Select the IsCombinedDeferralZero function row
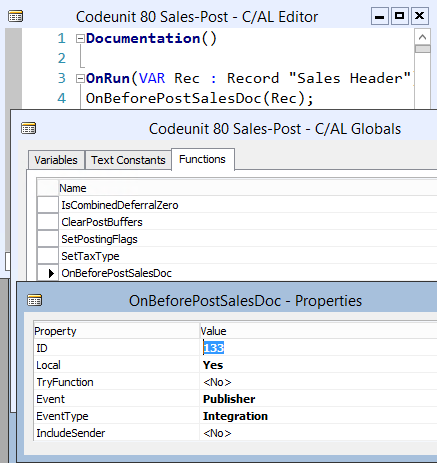 point(248,205)
